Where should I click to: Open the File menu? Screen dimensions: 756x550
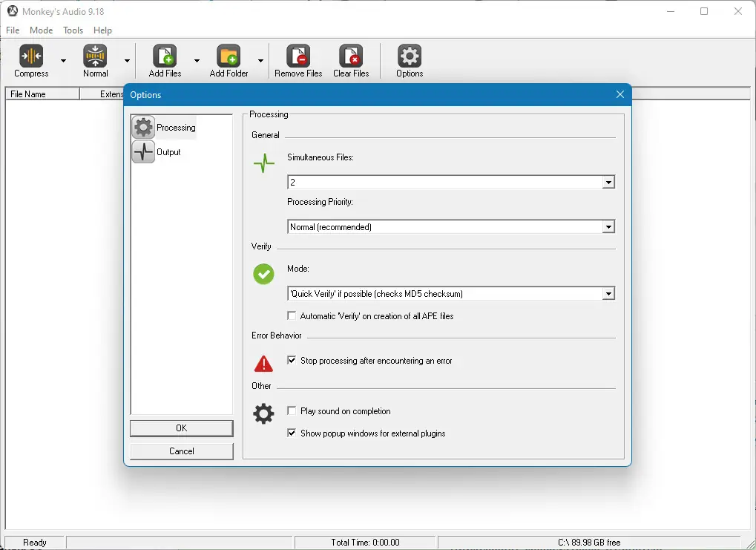click(x=13, y=30)
